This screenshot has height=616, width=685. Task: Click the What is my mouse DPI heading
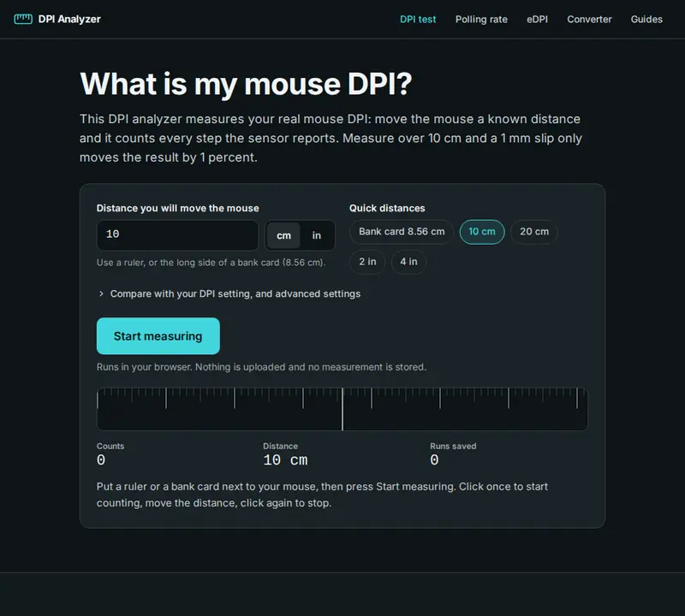246,84
